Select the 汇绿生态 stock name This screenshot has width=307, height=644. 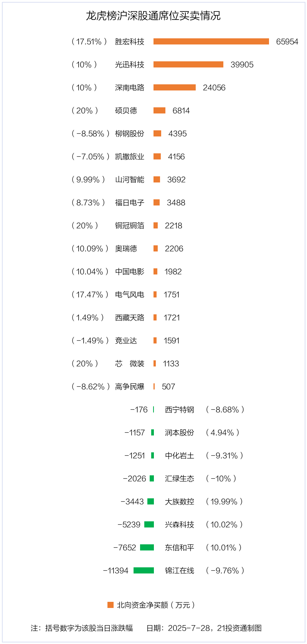coord(180,478)
